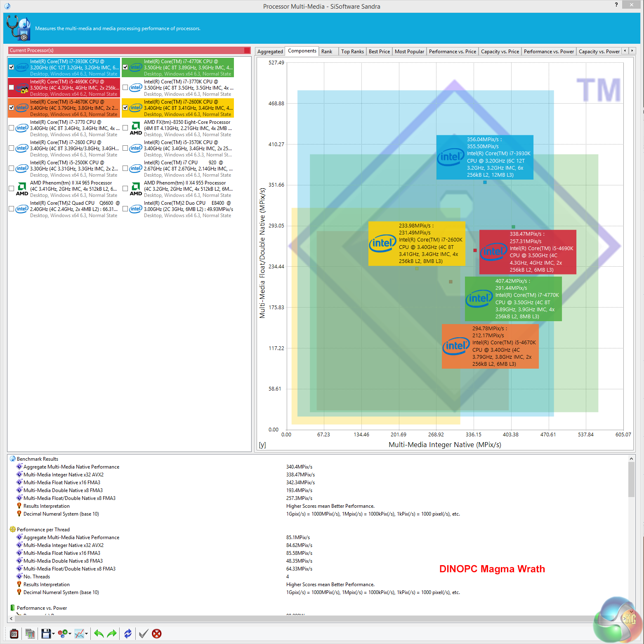
Task: Show more tabs with right tab arrow
Action: click(x=632, y=51)
